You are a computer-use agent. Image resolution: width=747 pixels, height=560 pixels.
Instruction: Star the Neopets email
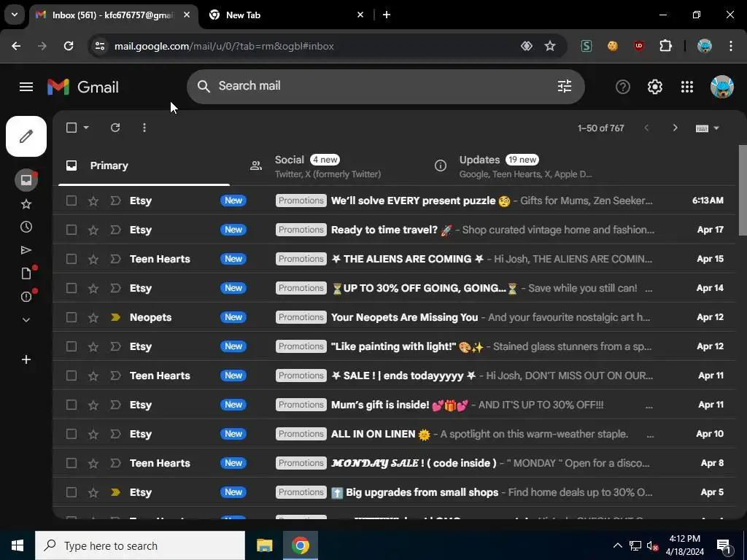coord(93,318)
